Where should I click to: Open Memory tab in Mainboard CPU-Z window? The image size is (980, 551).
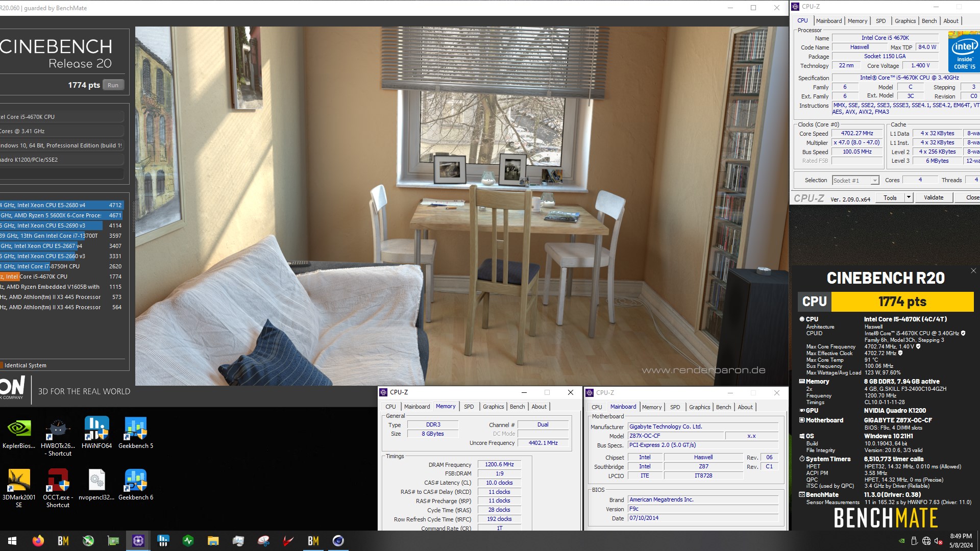[x=651, y=407]
